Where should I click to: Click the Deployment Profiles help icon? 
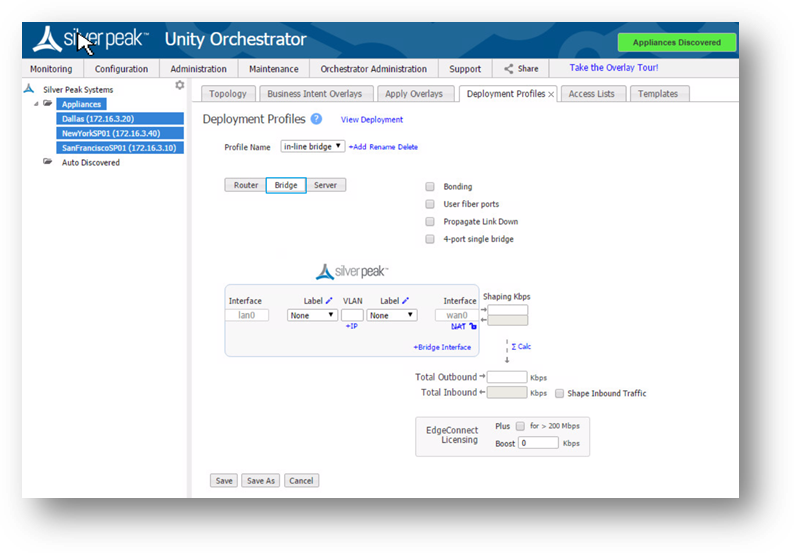pyautogui.click(x=316, y=119)
